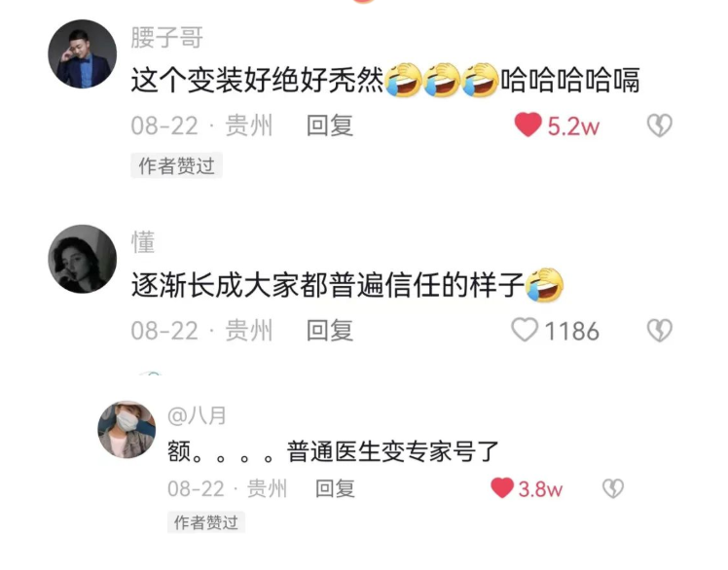Dislike 腰子哥's comment with broken heart icon
Screen dimensions: 728x570
click(x=659, y=125)
